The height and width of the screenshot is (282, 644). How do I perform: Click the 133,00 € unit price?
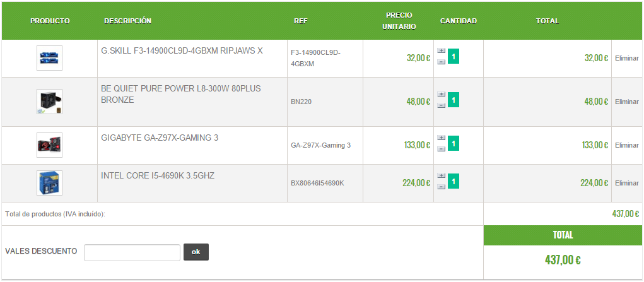pos(417,145)
